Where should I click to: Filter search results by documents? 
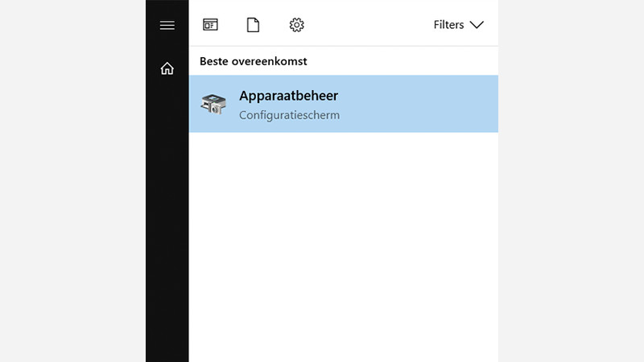(253, 25)
